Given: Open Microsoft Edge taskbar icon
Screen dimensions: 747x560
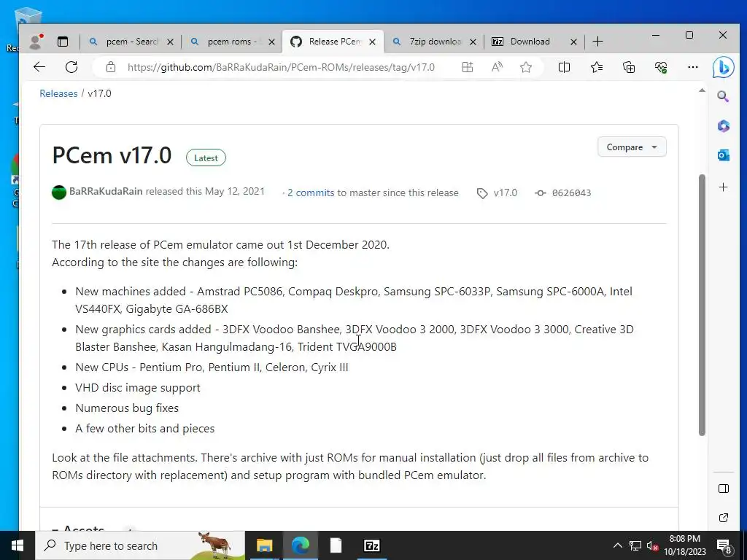Looking at the screenshot, I should pyautogui.click(x=301, y=545).
